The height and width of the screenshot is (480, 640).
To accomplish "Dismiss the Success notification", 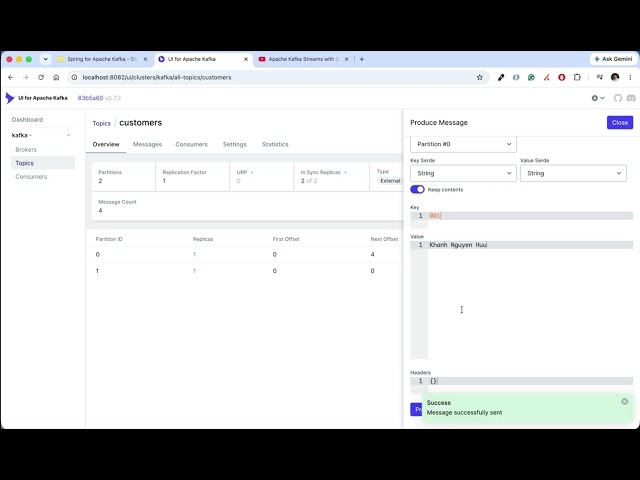I will (624, 402).
